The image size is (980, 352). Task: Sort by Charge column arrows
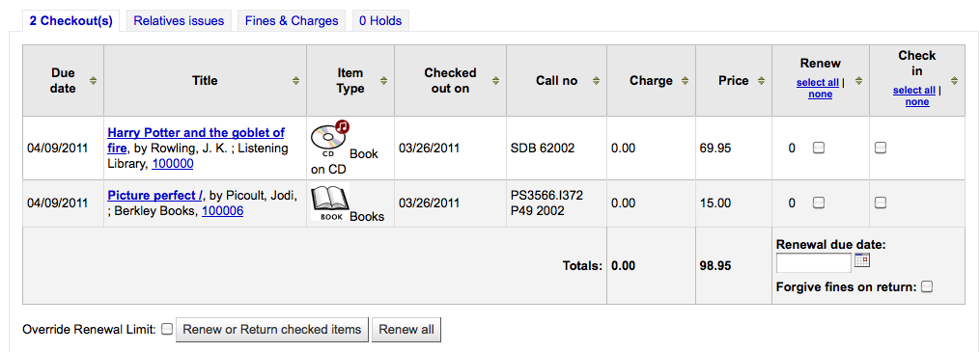pyautogui.click(x=685, y=80)
